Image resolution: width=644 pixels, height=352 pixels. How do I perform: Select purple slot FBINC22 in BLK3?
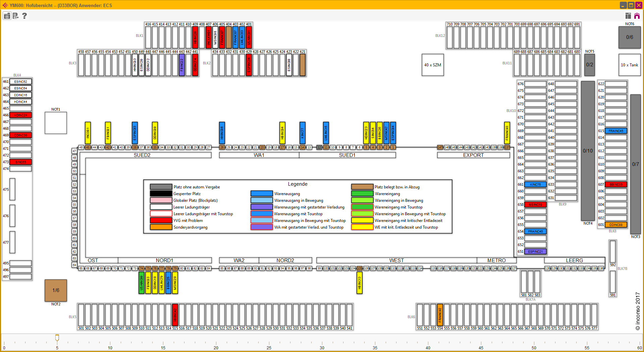(x=182, y=65)
